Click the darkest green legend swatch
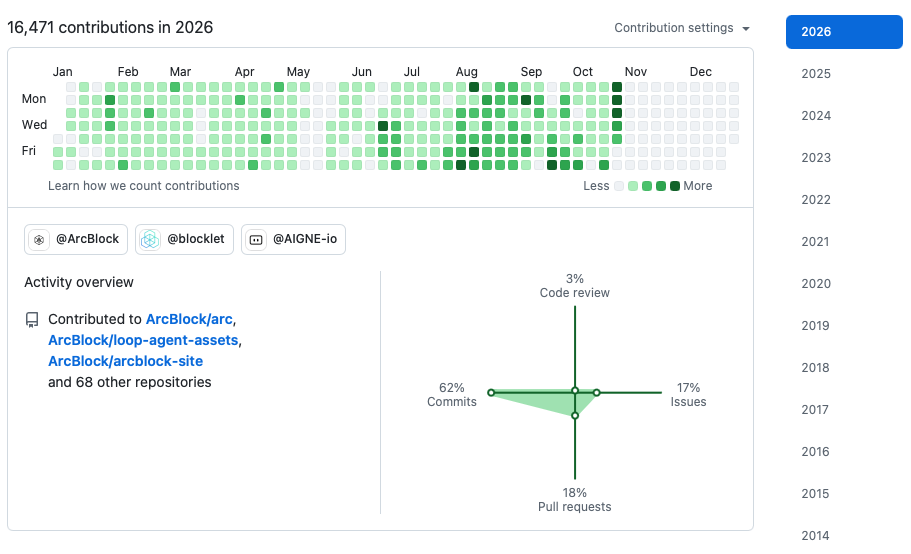This screenshot has width=911, height=554. click(675, 186)
